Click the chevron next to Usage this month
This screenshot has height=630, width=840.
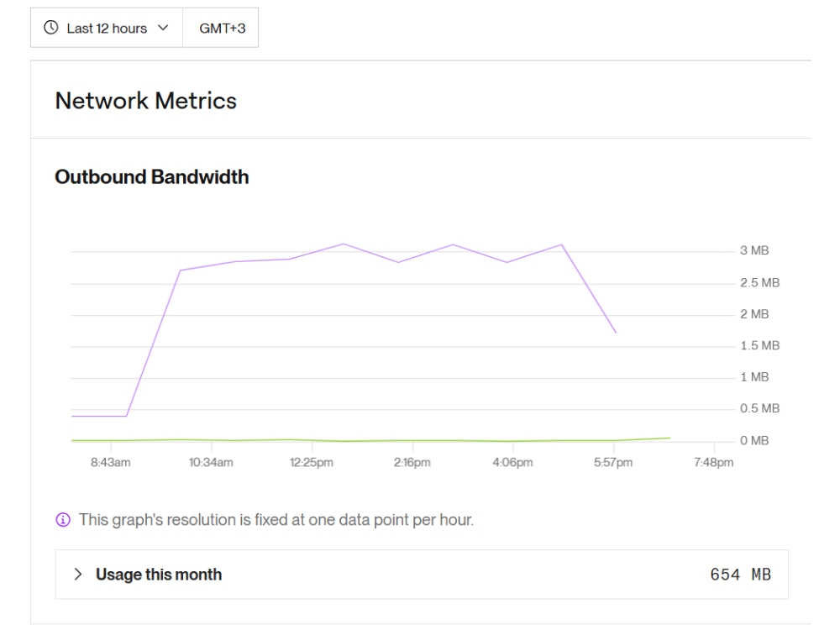point(78,575)
